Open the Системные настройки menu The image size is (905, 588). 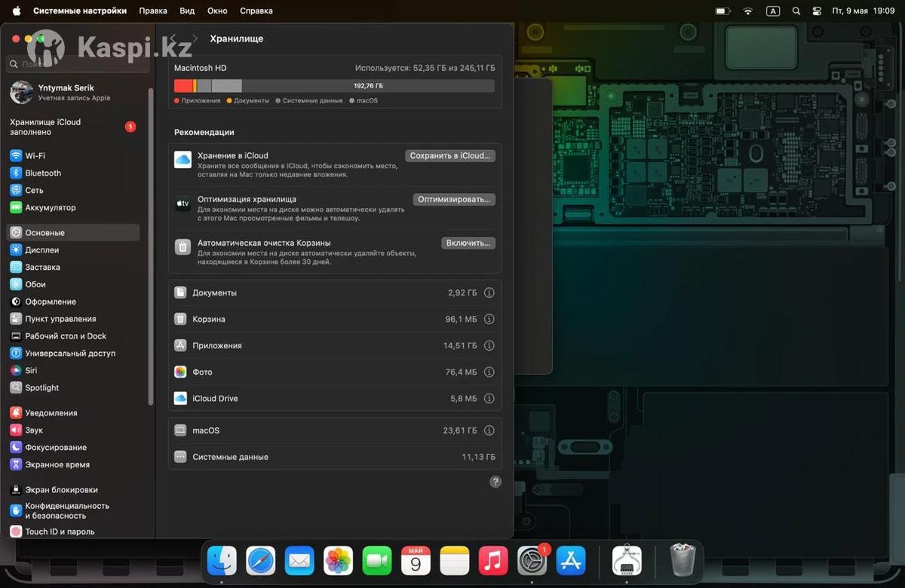(80, 11)
